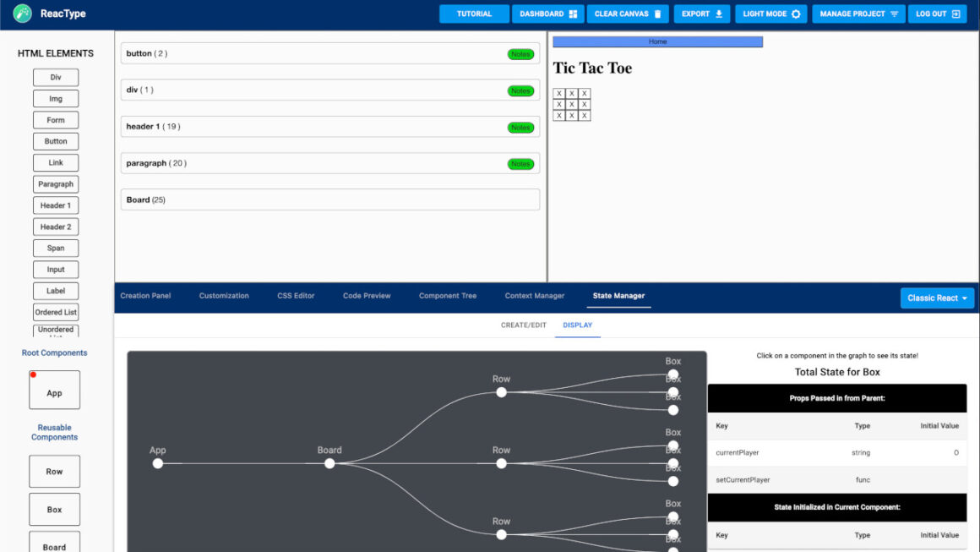980x552 pixels.
Task: Open the Tutorial button
Action: click(x=474, y=14)
